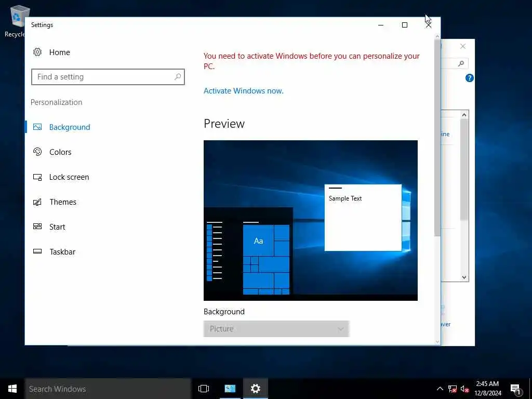The width and height of the screenshot is (532, 399).
Task: Click the volume speaker tray icon
Action: click(x=465, y=389)
